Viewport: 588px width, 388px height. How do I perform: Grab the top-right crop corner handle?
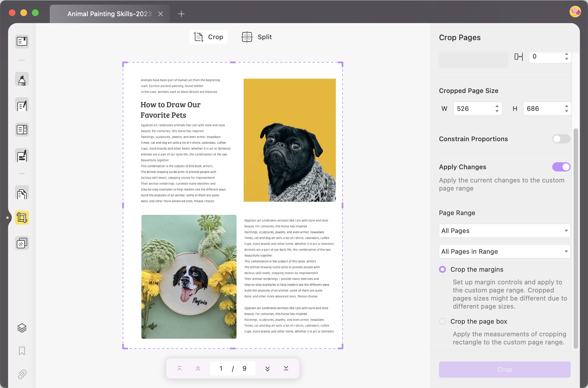pyautogui.click(x=341, y=64)
